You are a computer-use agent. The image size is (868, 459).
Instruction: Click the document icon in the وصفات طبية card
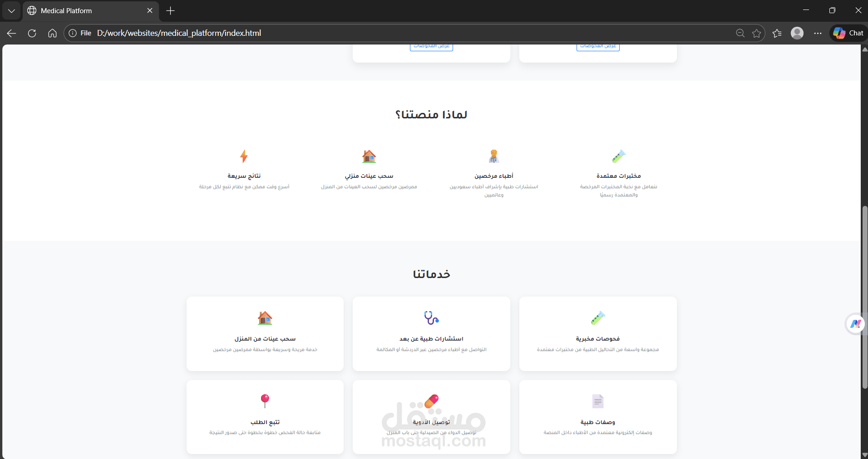[598, 401]
